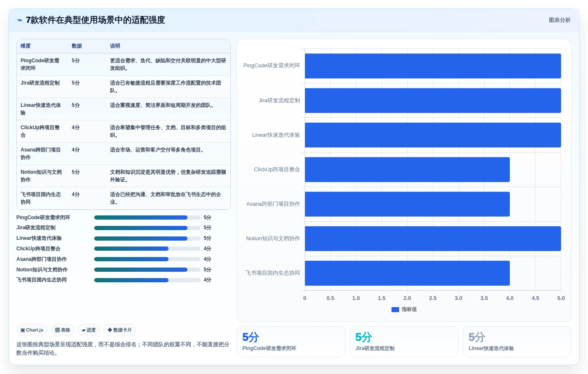588x374 pixels.
Task: Toggle the 指标值 legend color box
Action: point(395,310)
